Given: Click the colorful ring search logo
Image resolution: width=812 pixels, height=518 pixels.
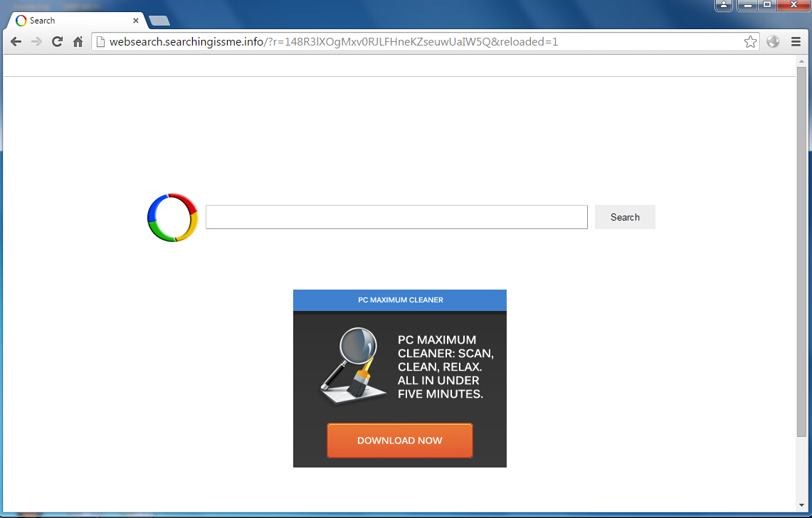Looking at the screenshot, I should pos(172,218).
